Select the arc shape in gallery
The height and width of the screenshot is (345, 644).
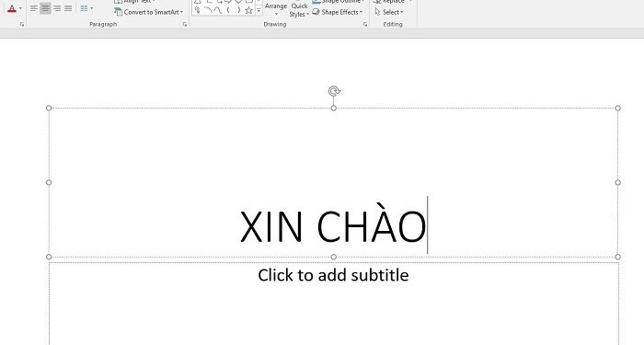point(208,10)
